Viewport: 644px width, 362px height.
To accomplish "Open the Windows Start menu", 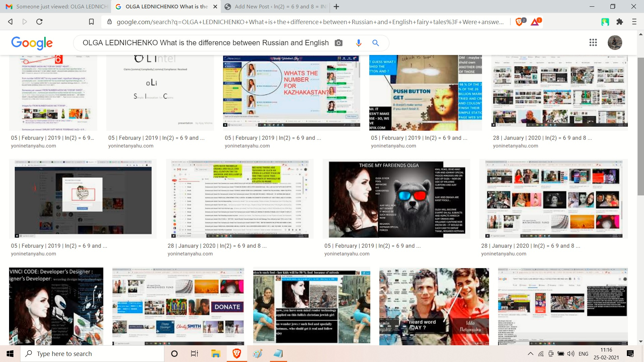I will tap(10, 354).
